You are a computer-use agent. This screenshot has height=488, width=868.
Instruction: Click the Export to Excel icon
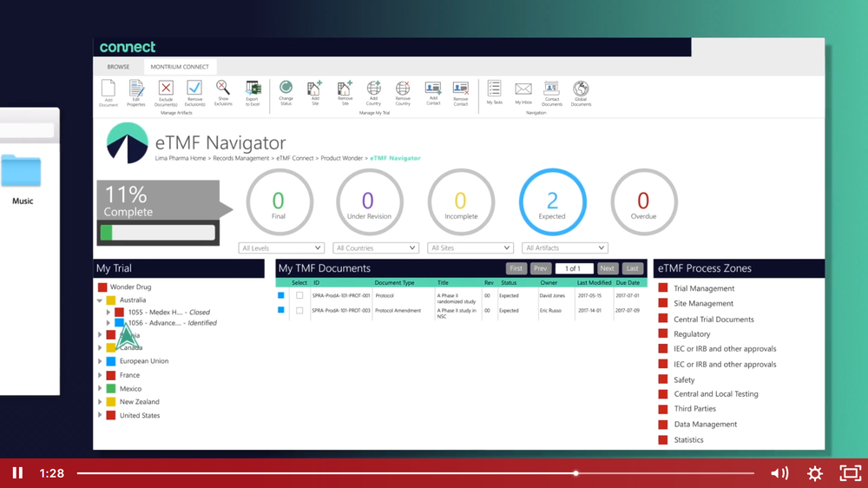(253, 88)
